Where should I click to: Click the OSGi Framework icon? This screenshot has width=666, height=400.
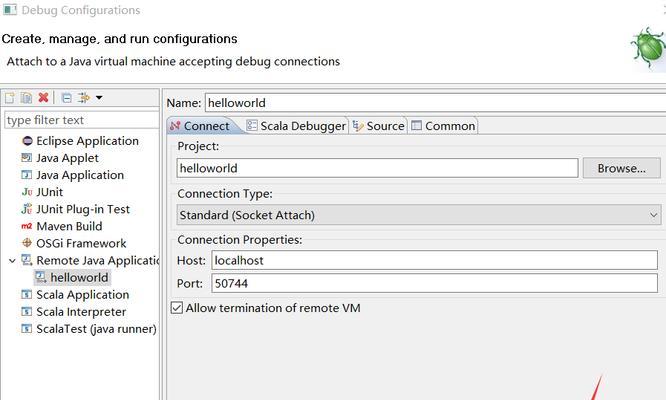click(27, 243)
